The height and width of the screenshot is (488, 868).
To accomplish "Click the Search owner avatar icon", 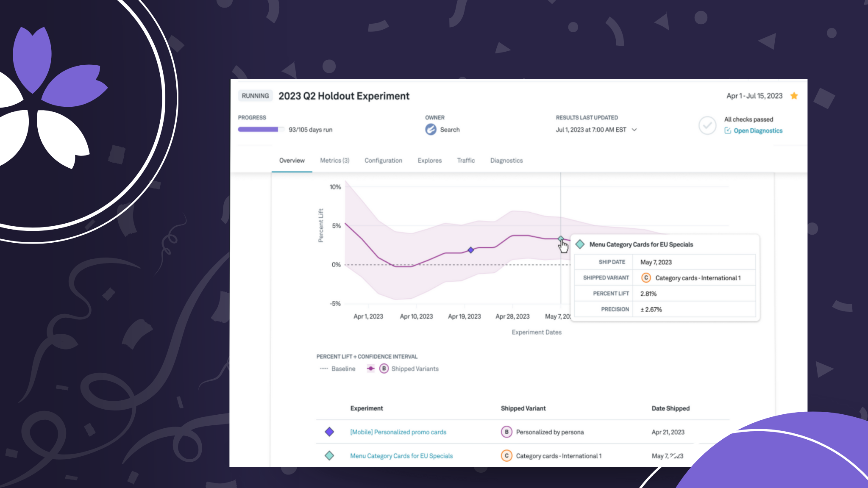I will tap(431, 130).
